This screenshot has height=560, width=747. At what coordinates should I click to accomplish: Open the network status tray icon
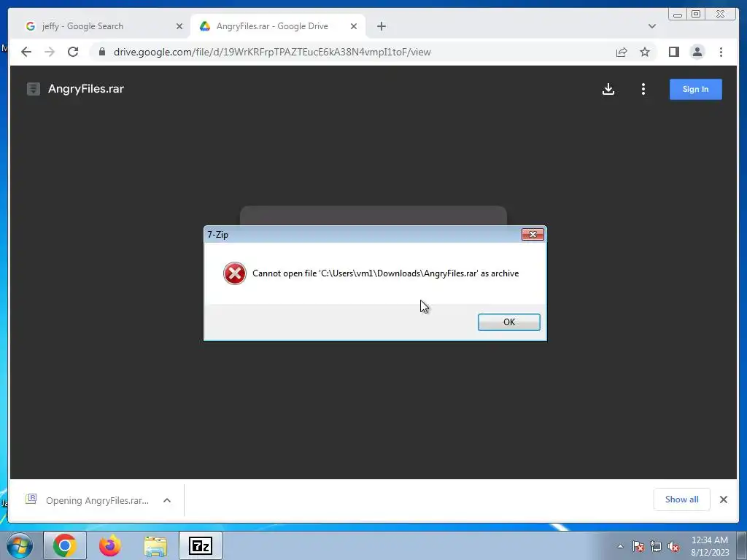coord(656,546)
